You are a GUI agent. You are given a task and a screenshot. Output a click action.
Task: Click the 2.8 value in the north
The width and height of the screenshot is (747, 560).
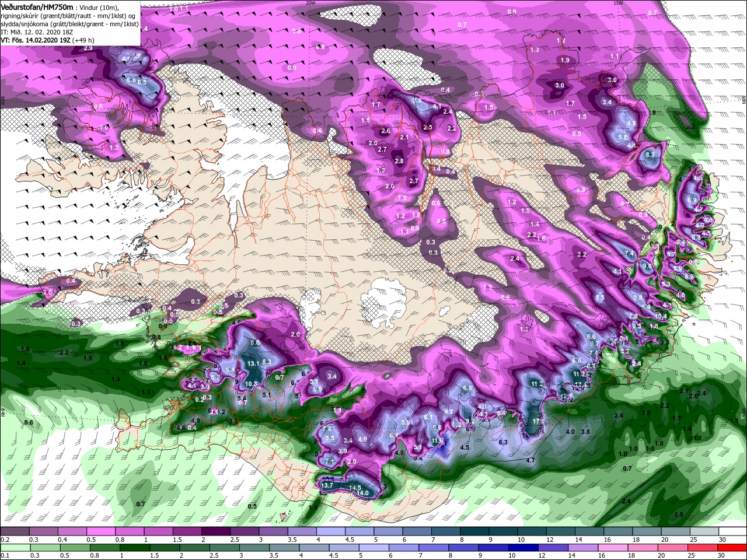tap(399, 161)
